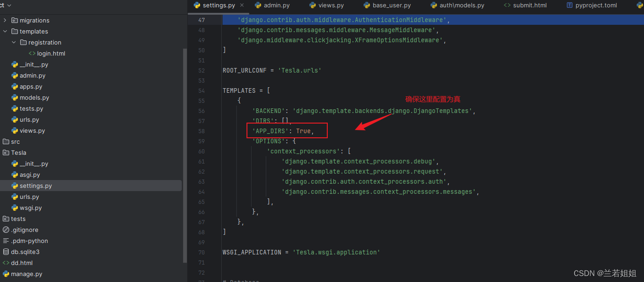Close the settings.py tab

(242, 6)
